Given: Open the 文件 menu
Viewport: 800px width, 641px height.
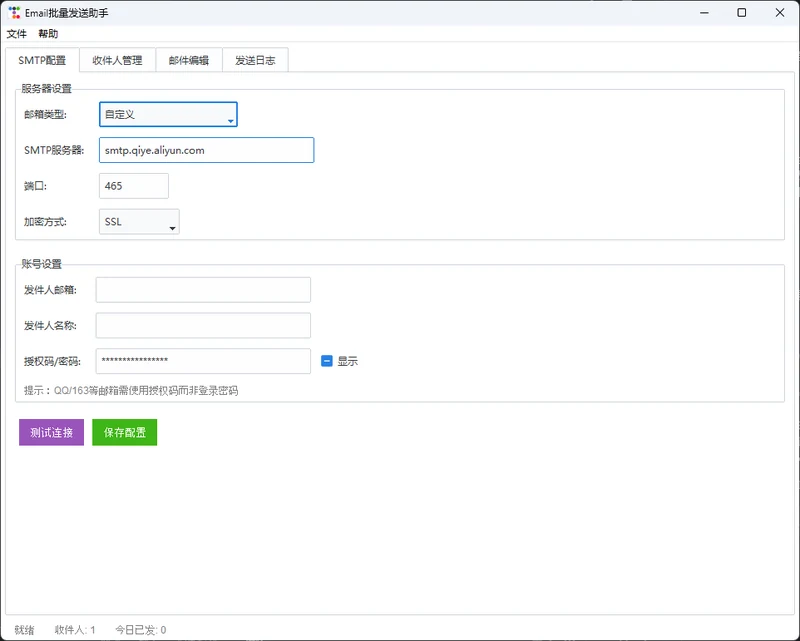Looking at the screenshot, I should tap(16, 34).
